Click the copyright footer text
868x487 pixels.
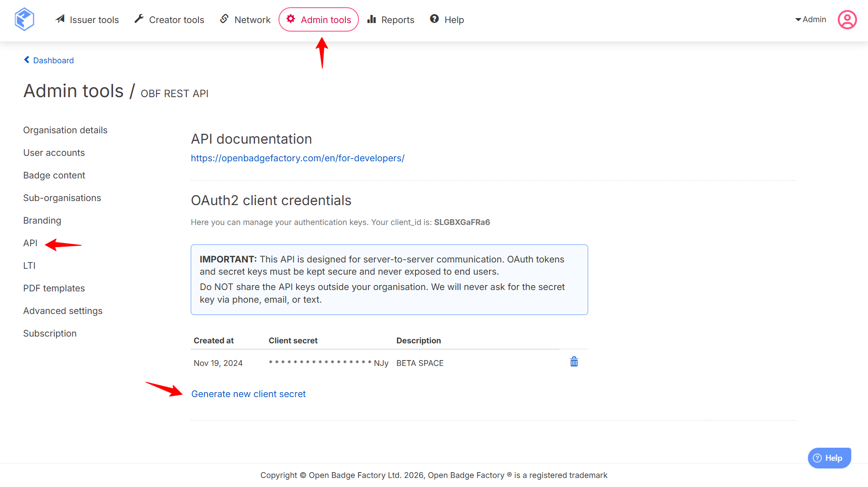pyautogui.click(x=434, y=475)
